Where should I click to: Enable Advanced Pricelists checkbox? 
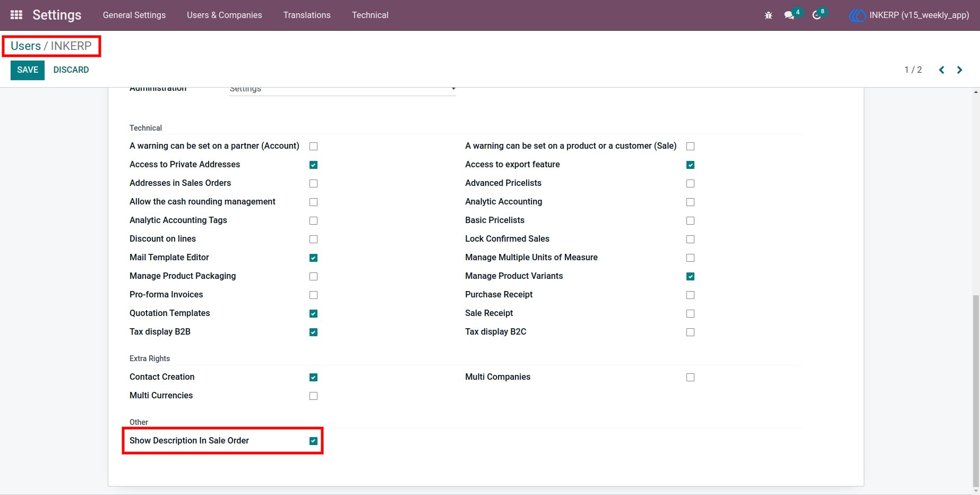coord(690,183)
